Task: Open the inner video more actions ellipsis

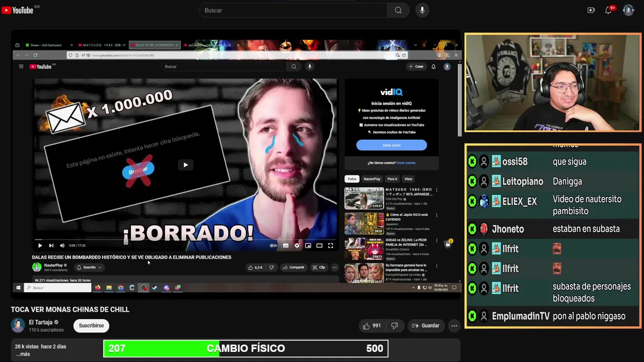Action: point(335,267)
